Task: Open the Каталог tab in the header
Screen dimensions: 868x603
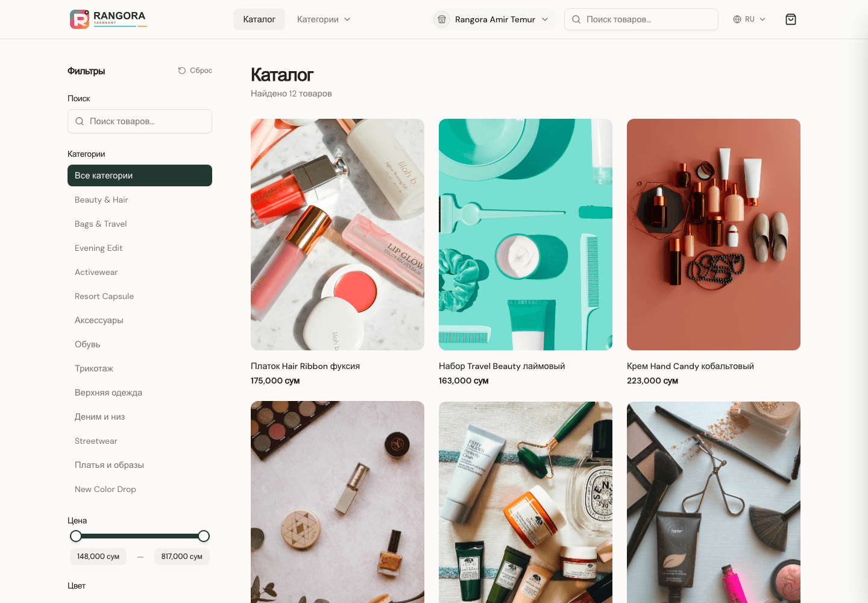Action: coord(259,19)
